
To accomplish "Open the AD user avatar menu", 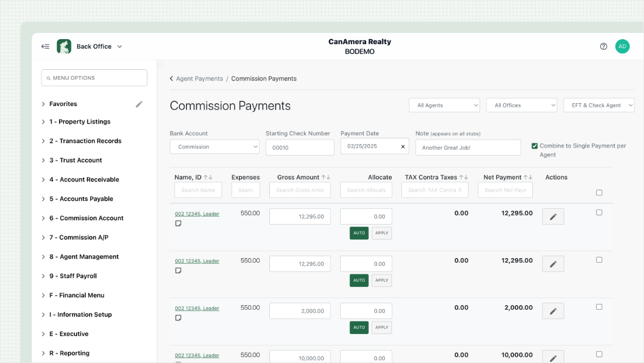I will [622, 47].
